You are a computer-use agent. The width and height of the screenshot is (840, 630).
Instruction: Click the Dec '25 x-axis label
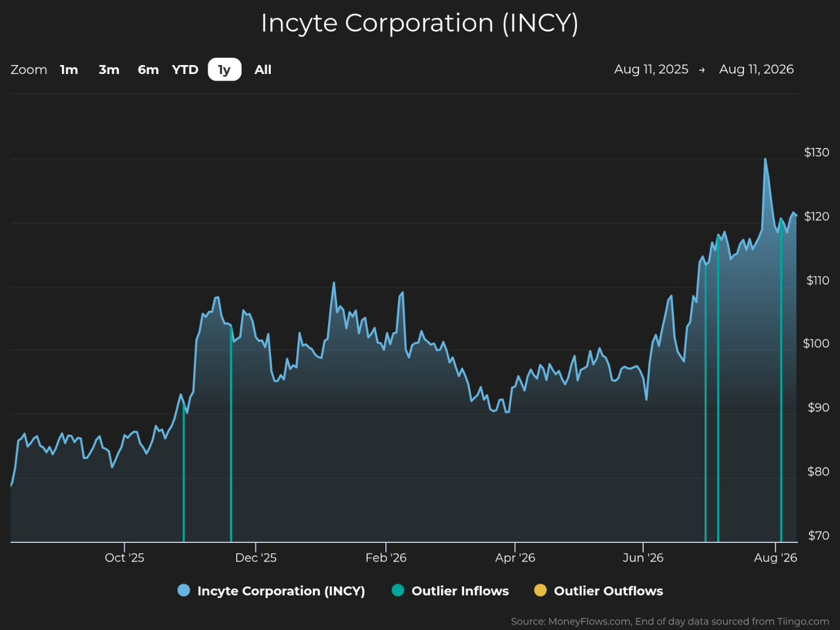pos(256,558)
